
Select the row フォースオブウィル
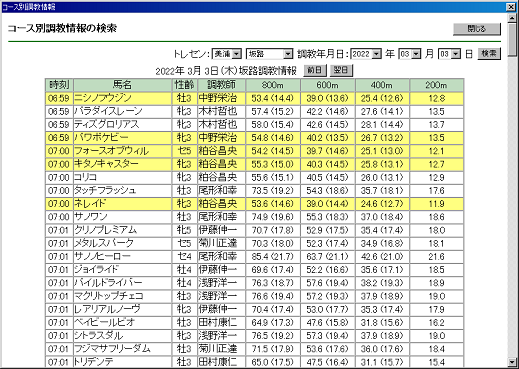click(254, 151)
